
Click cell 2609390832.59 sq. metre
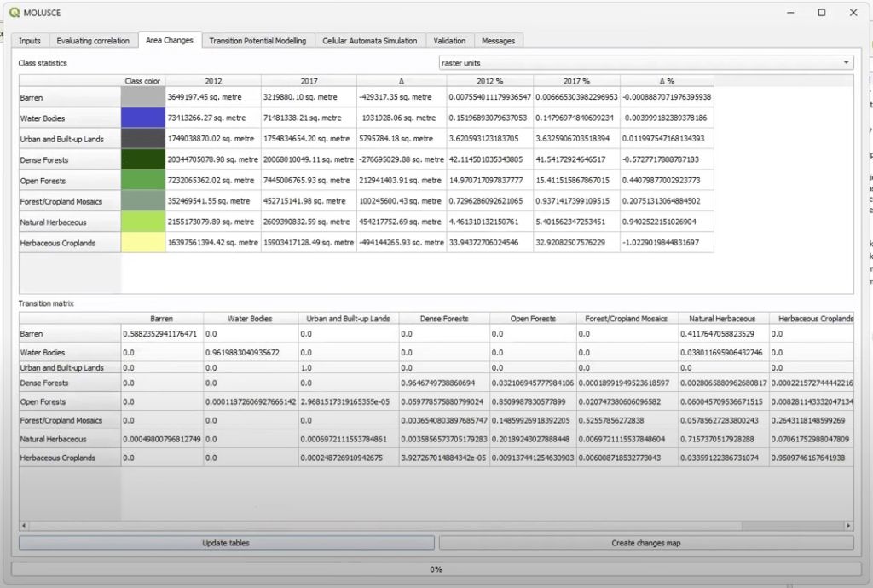click(x=309, y=222)
